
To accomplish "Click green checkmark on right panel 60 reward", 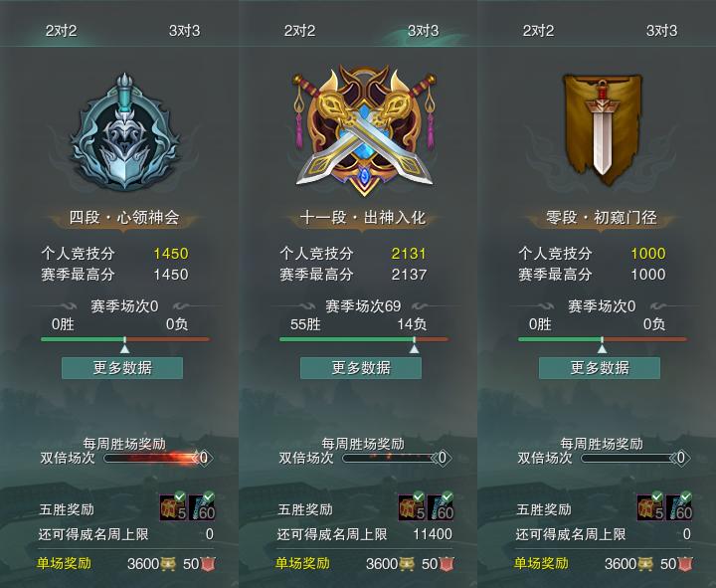I will [686, 496].
